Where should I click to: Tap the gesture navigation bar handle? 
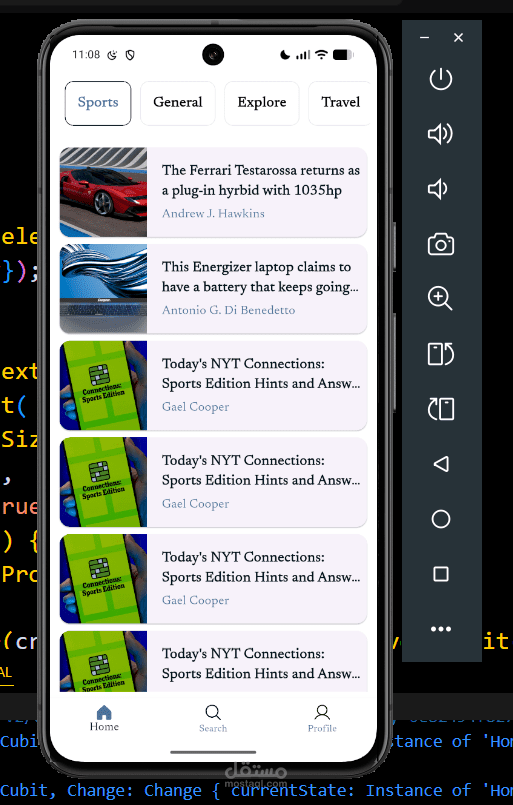(213, 753)
